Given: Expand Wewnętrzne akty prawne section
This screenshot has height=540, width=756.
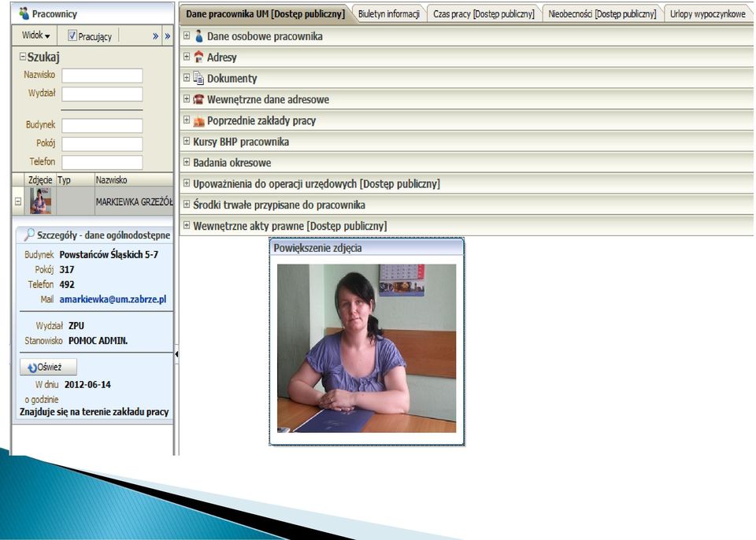Looking at the screenshot, I should 187,225.
